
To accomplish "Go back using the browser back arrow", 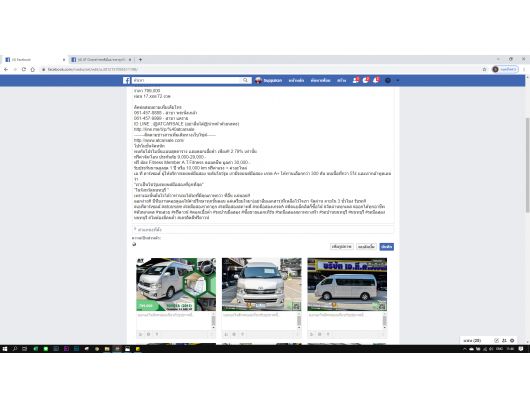I will click(x=6, y=69).
